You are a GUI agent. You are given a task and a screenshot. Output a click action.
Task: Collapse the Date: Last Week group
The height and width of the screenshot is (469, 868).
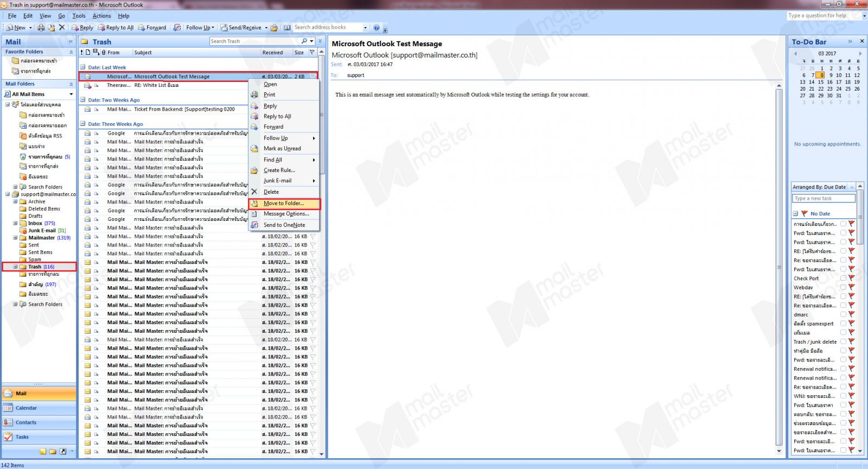tap(83, 67)
